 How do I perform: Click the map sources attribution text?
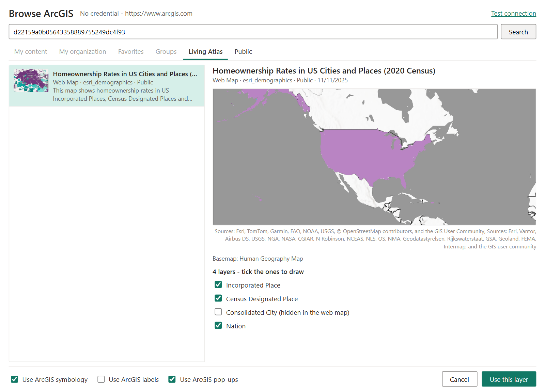[375, 239]
